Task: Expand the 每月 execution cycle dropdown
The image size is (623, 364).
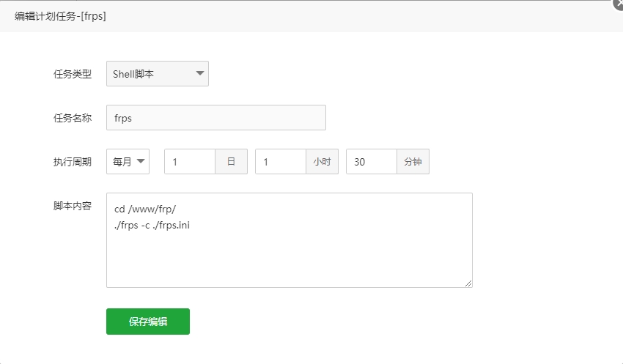Action: point(128,162)
